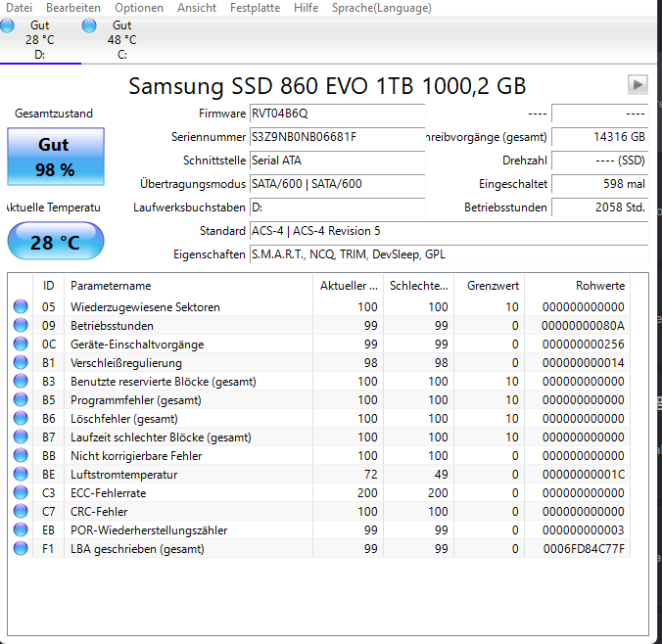662x644 pixels.
Task: Click status orb of Laufzeit schlechter Blöcke row
Action: (x=21, y=437)
